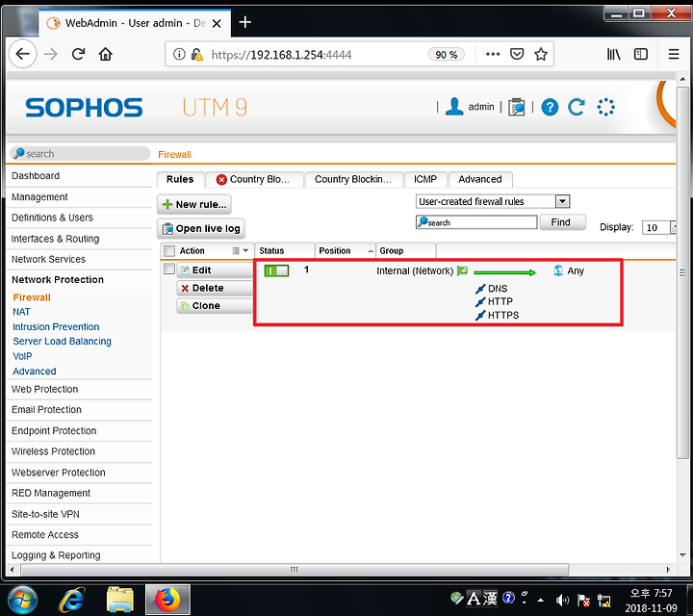Reload the page with browser refresh icon
Screen dimensions: 693x616
coord(78,54)
